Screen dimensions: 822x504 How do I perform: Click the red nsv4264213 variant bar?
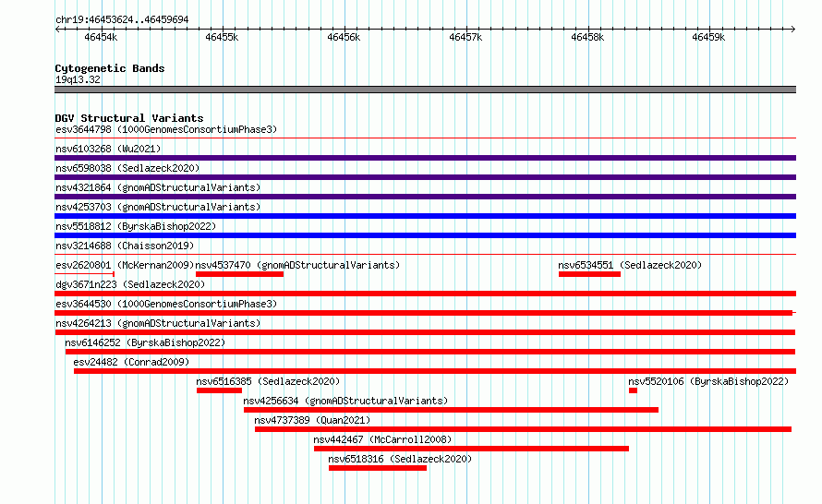click(425, 332)
